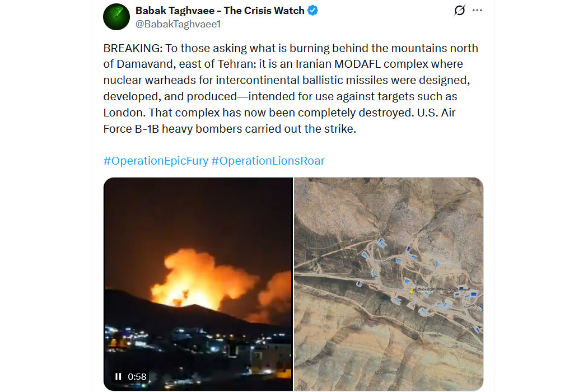The image size is (588, 392).
Task: Click the label text beside the yellow pin
Action: [x=442, y=289]
